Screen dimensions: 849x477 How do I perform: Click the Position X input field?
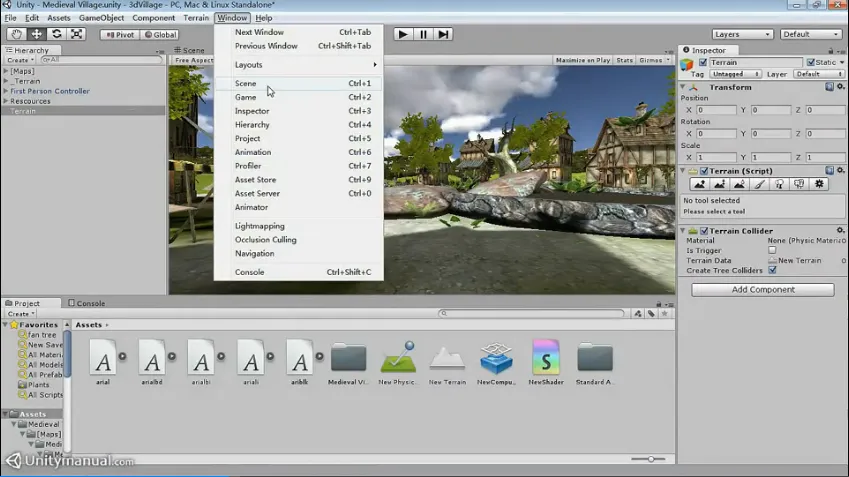pyautogui.click(x=716, y=110)
